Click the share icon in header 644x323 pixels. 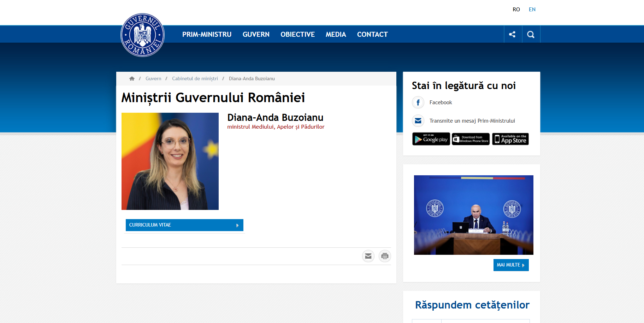click(512, 34)
